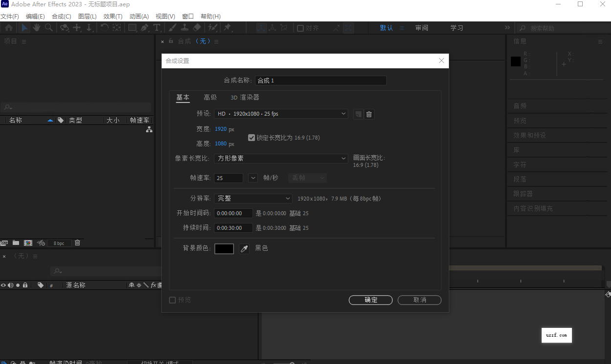
Task: Uncheck 锁定长宽比为 16:9
Action: tap(252, 138)
